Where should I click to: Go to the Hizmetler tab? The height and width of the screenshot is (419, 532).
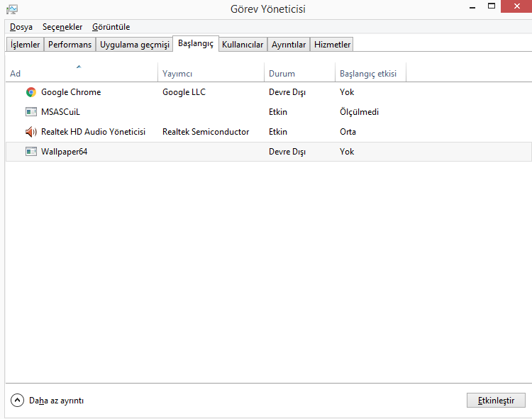click(x=332, y=45)
